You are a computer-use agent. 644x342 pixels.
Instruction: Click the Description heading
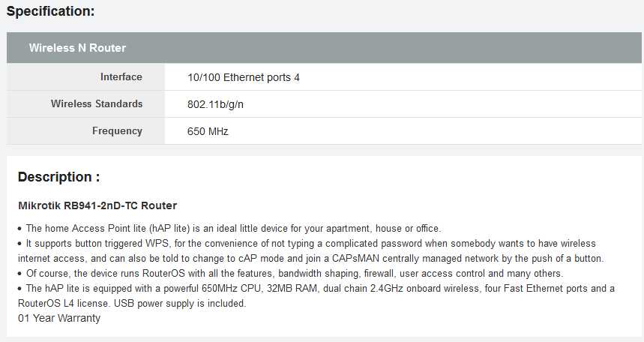pyautogui.click(x=58, y=178)
